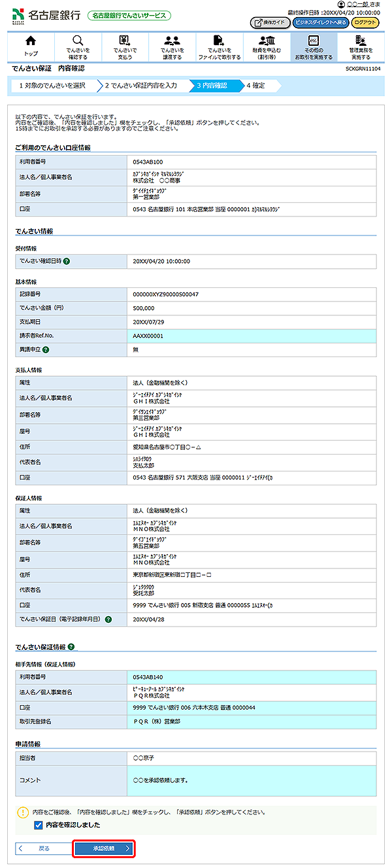Click help icon beside でんさい保証情報 heading

coord(71,648)
